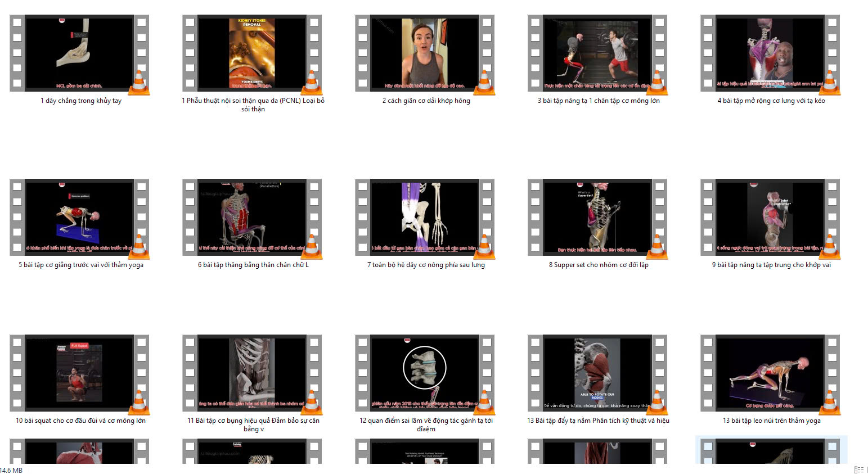Select thumbnail of '8 Supper set cho nhóm cơ'
This screenshot has height=474, width=868.
coord(597,218)
